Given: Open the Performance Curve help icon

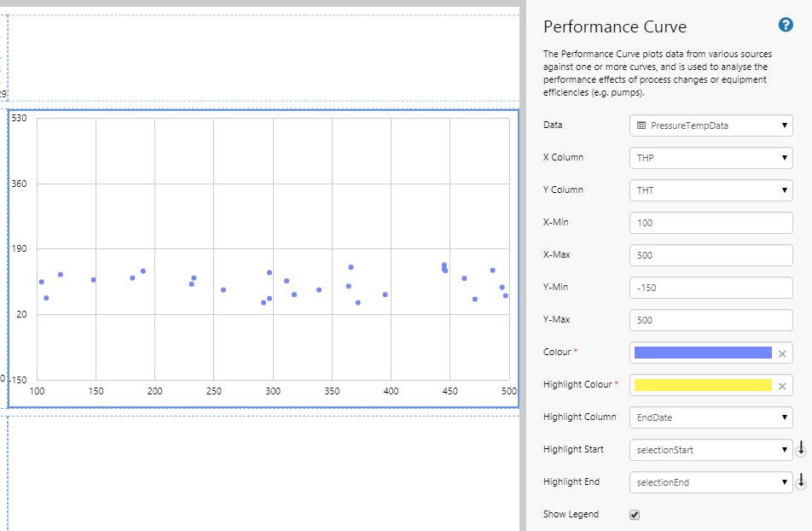Looking at the screenshot, I should click(x=786, y=25).
